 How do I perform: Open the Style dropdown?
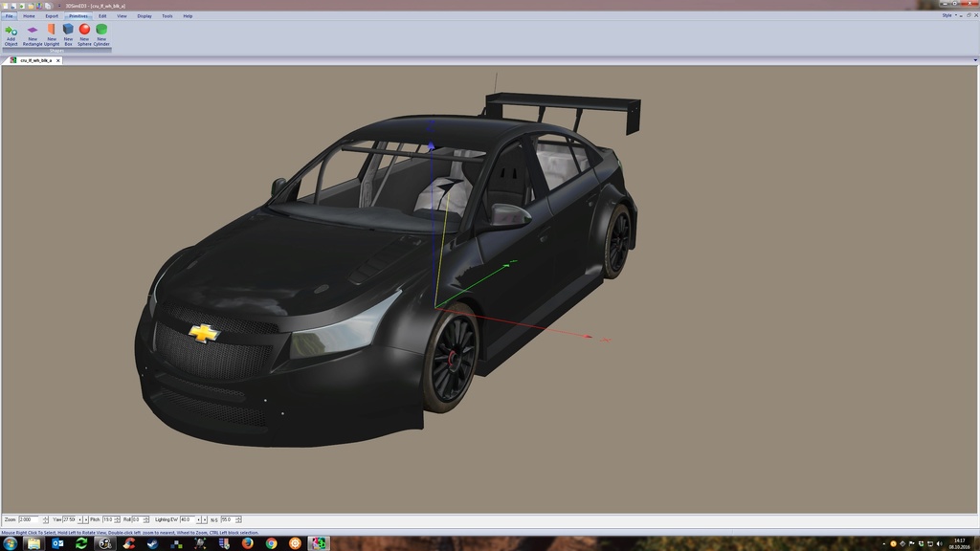(x=948, y=15)
